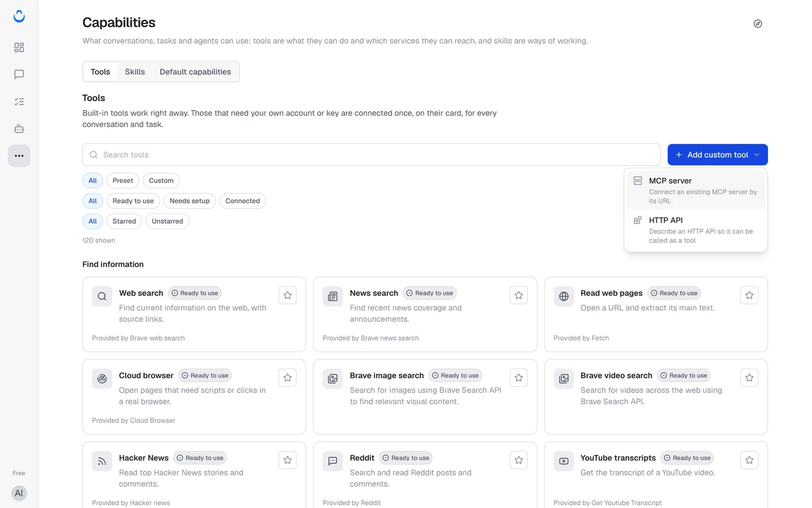Click the YouTube transcripts tool icon
The image size is (812, 508).
(x=564, y=461)
